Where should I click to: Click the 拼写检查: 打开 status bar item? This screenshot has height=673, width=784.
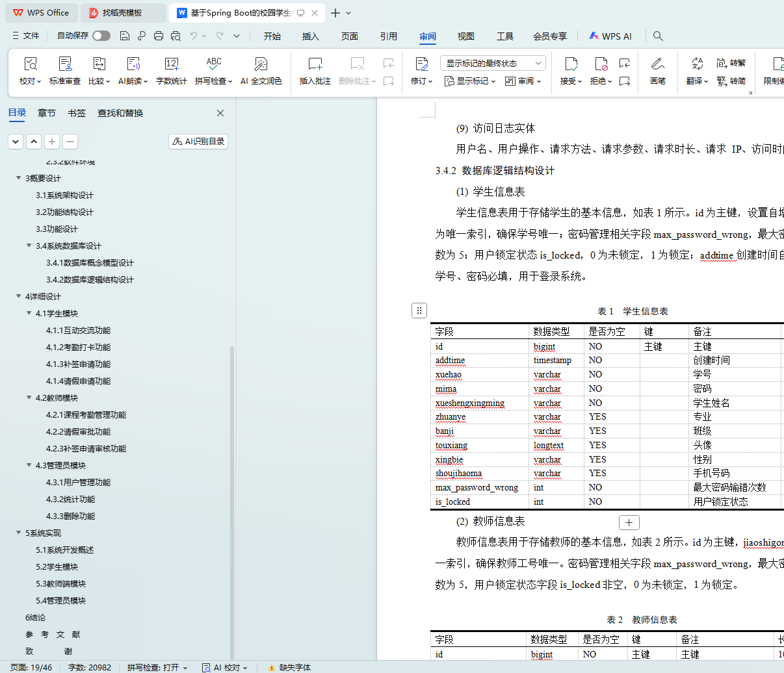click(x=157, y=667)
